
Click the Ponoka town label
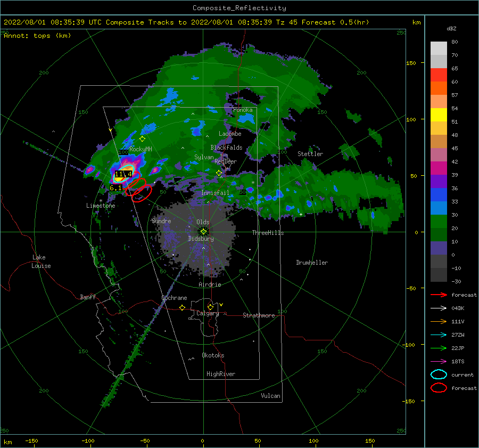(x=243, y=110)
